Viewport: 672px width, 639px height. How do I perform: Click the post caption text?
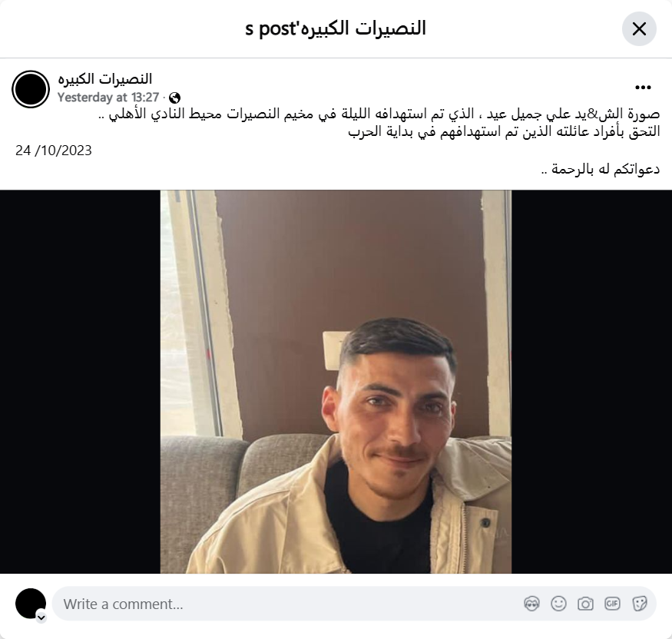[x=379, y=123]
